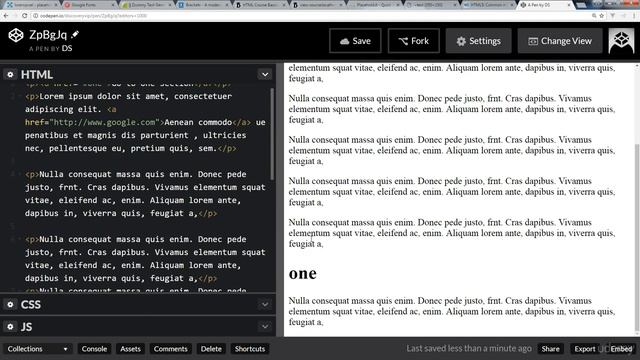Viewport: 640px width, 360px height.
Task: Save the pen
Action: click(x=355, y=41)
